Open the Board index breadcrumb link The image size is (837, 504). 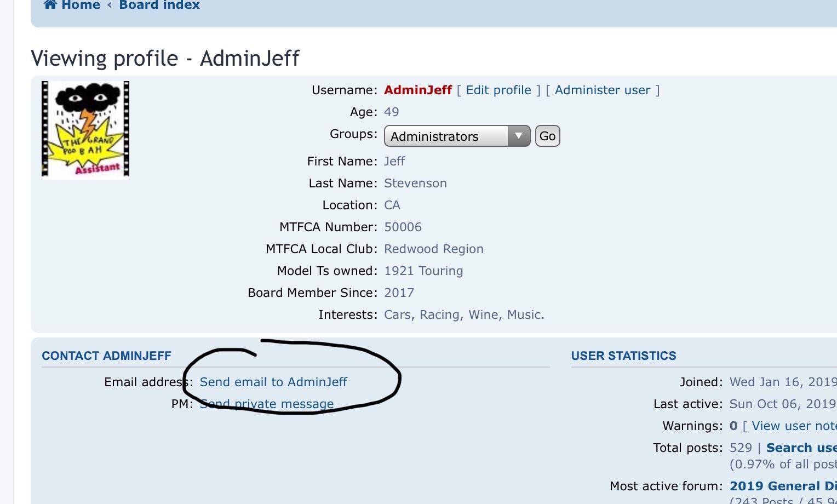click(159, 5)
